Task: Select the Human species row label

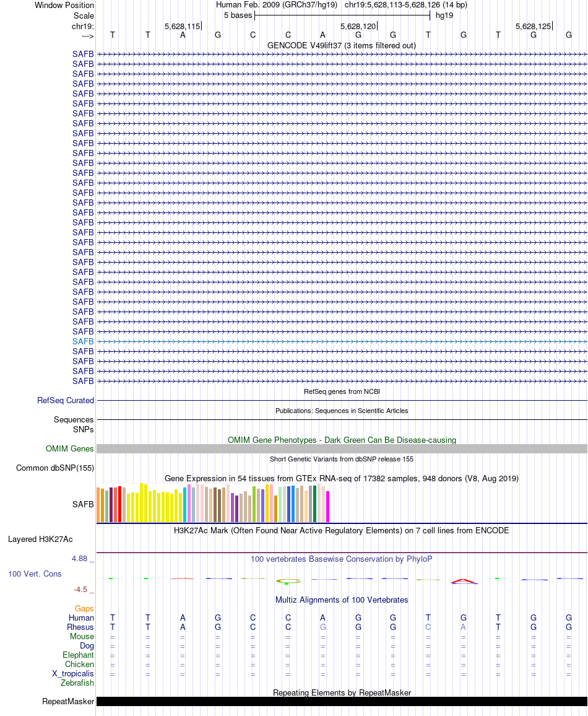Action: pyautogui.click(x=81, y=618)
